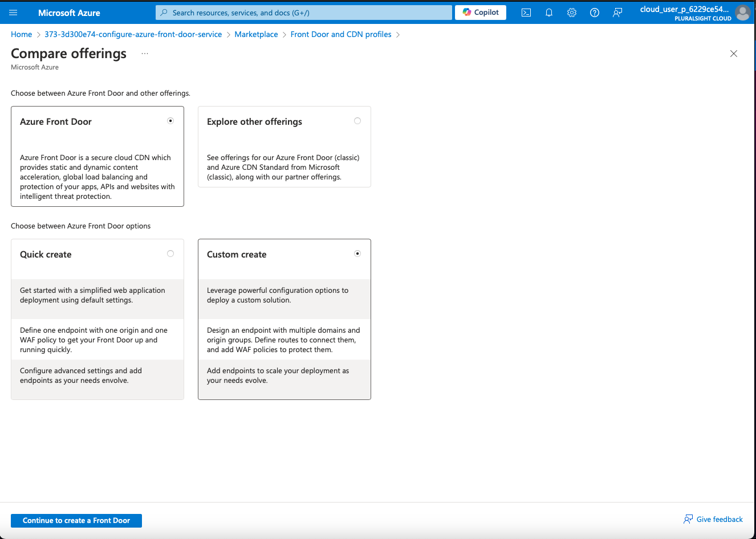756x539 pixels.
Task: Open Cloud Shell from the top bar
Action: [526, 13]
